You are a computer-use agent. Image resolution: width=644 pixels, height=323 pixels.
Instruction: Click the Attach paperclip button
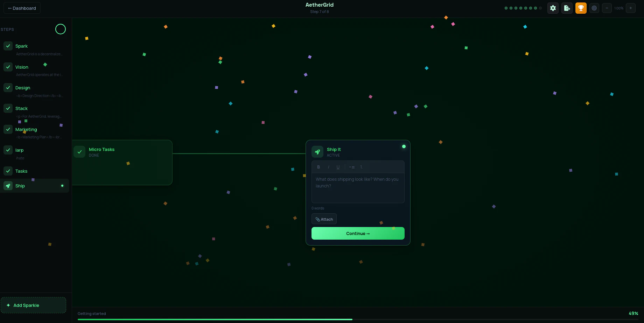324,219
